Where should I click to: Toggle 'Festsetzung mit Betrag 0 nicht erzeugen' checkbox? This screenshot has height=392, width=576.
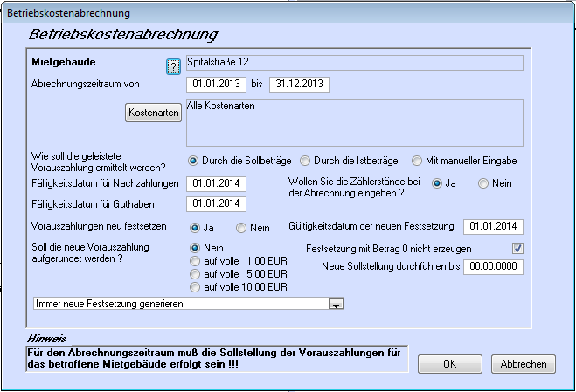coord(517,249)
